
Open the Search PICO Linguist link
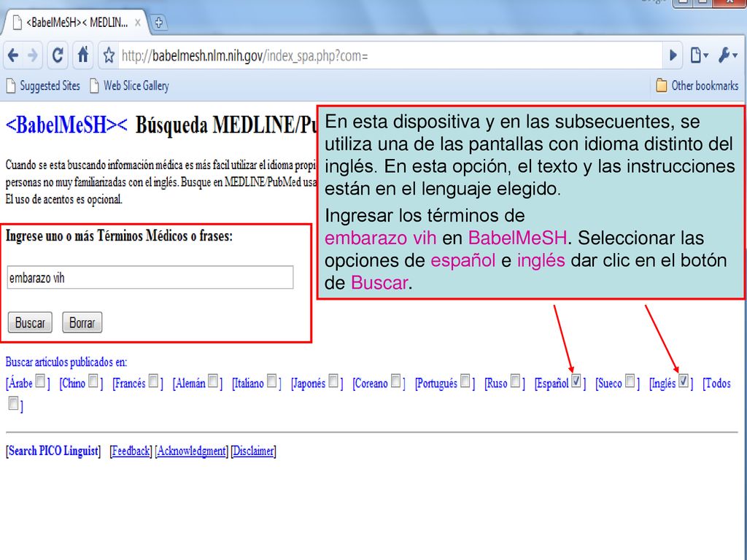pyautogui.click(x=53, y=451)
